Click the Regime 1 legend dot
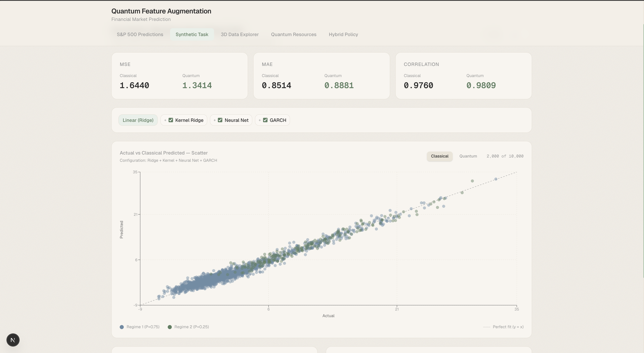The height and width of the screenshot is (353, 644). click(x=122, y=327)
